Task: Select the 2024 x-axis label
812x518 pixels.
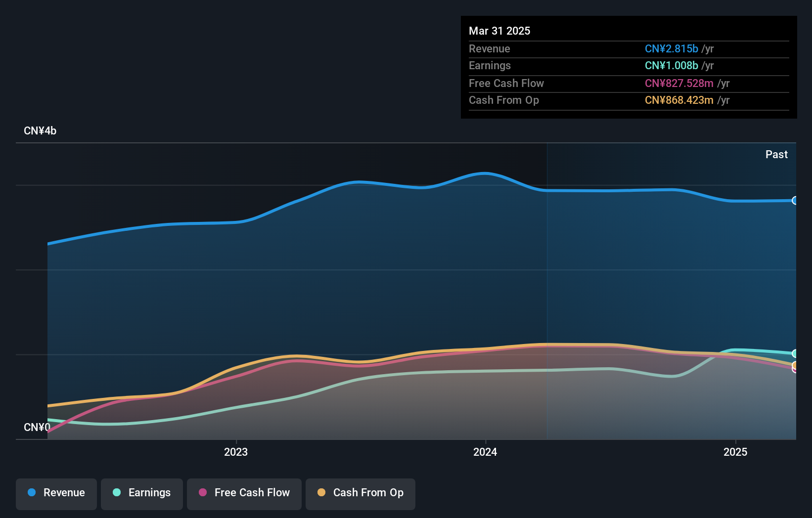Action: tap(485, 452)
